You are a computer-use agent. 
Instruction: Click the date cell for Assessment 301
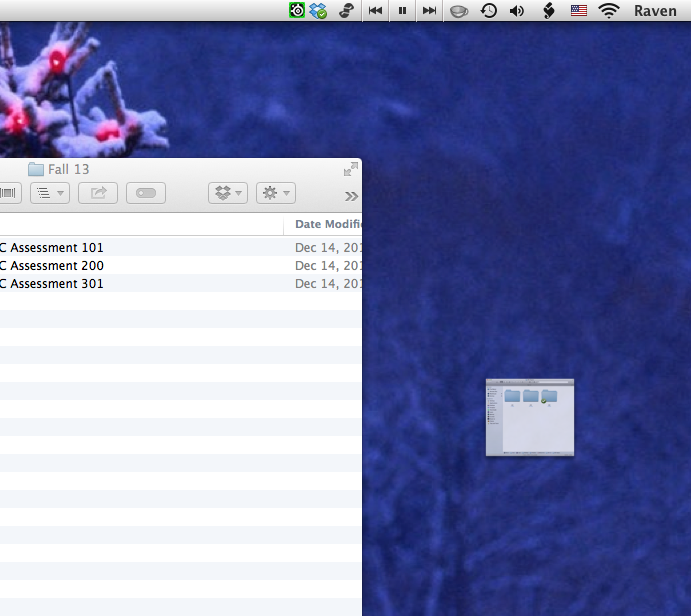point(328,284)
